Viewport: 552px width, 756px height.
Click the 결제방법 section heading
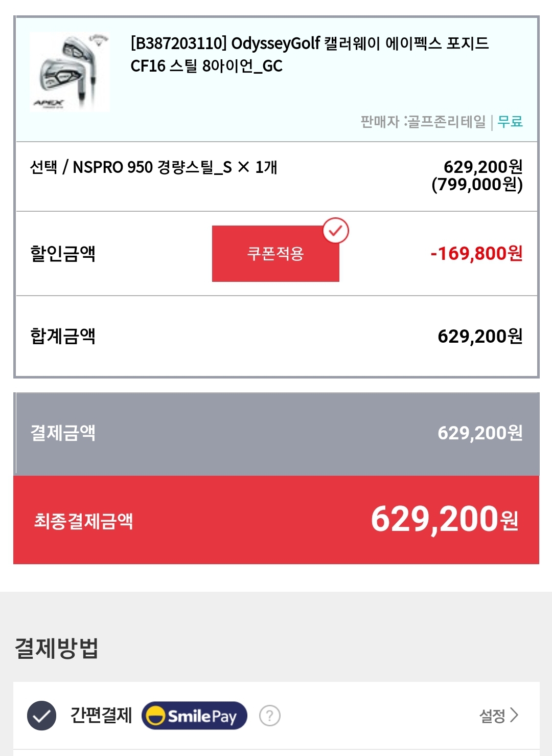pyautogui.click(x=56, y=649)
